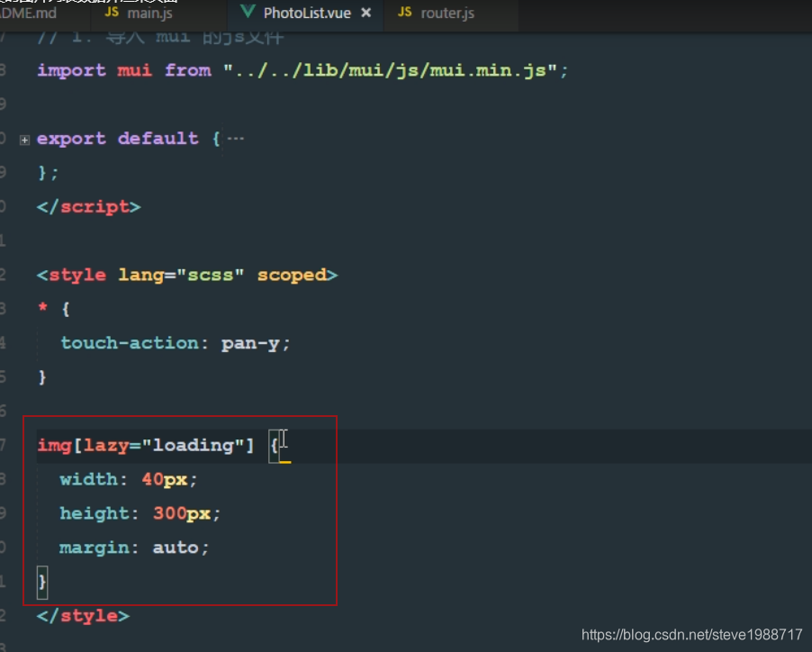Viewport: 812px width, 652px height.
Task: Click the Vue icon on PhotoList.vue tab
Action: coord(248,12)
